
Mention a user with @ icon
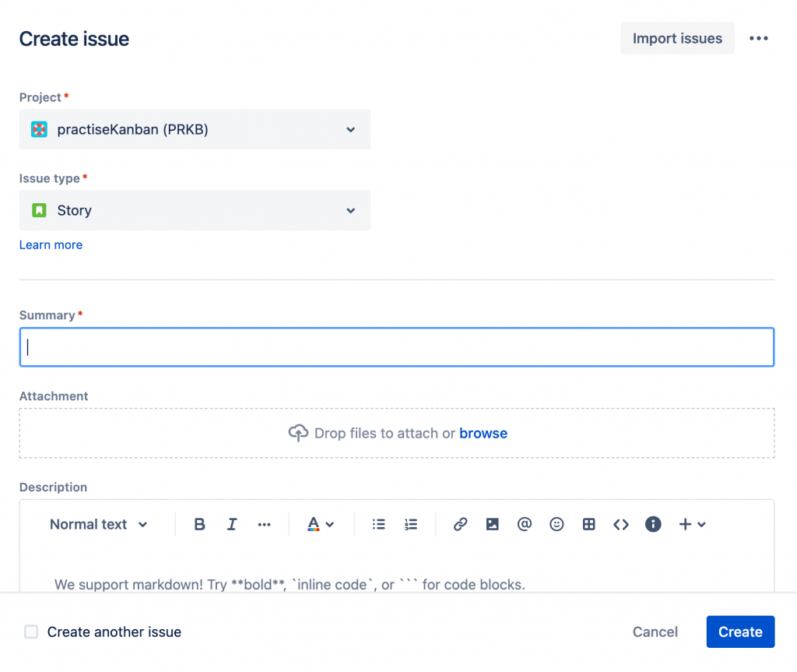pyautogui.click(x=524, y=525)
